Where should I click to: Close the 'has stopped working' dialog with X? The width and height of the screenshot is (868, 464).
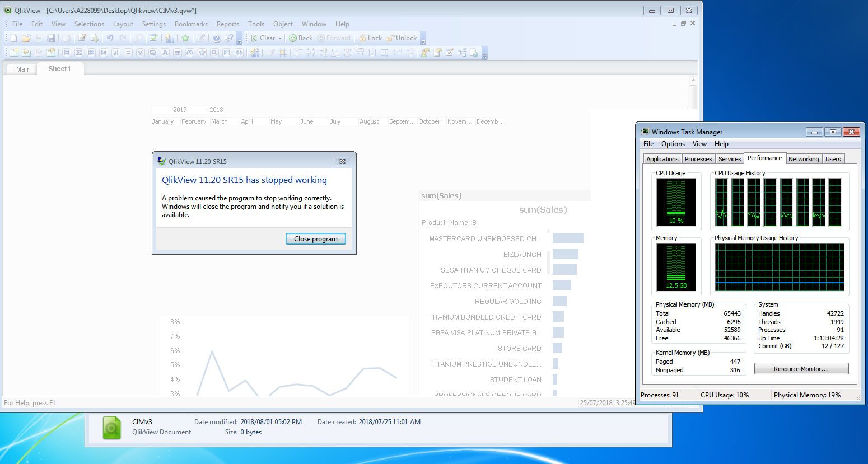pyautogui.click(x=342, y=161)
